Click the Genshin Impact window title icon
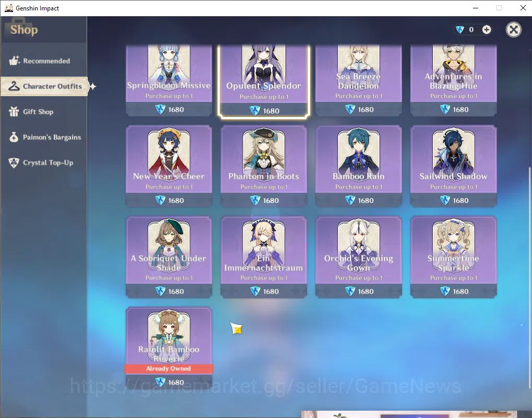Viewport: 532px width, 418px height. [x=9, y=8]
